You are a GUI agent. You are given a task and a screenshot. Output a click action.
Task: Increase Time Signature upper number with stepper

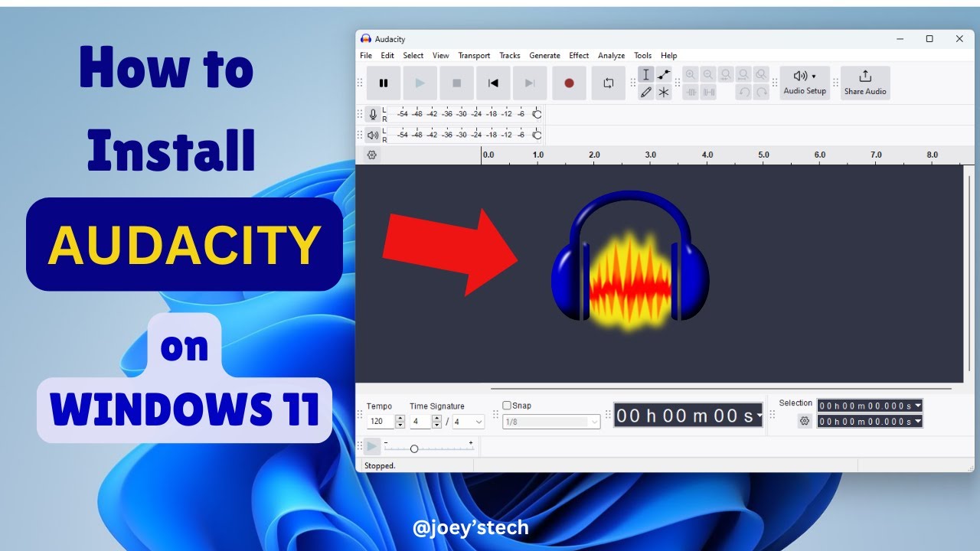click(436, 419)
